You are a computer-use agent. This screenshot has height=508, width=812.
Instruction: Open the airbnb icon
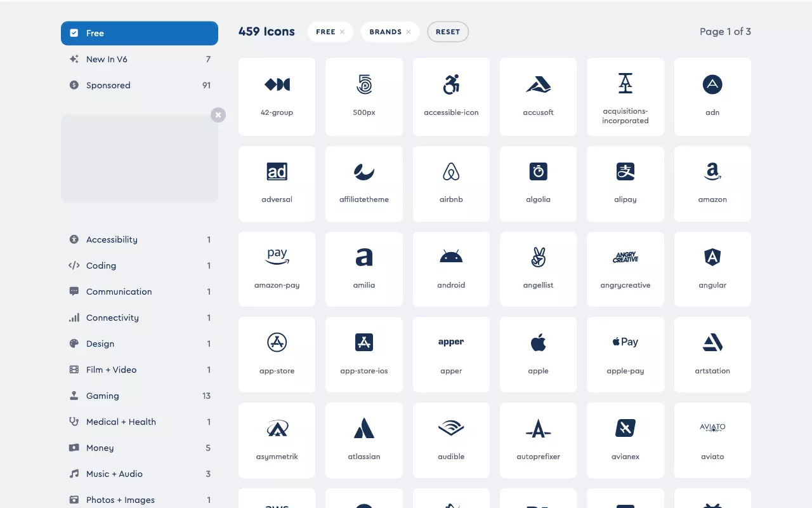coord(451,184)
